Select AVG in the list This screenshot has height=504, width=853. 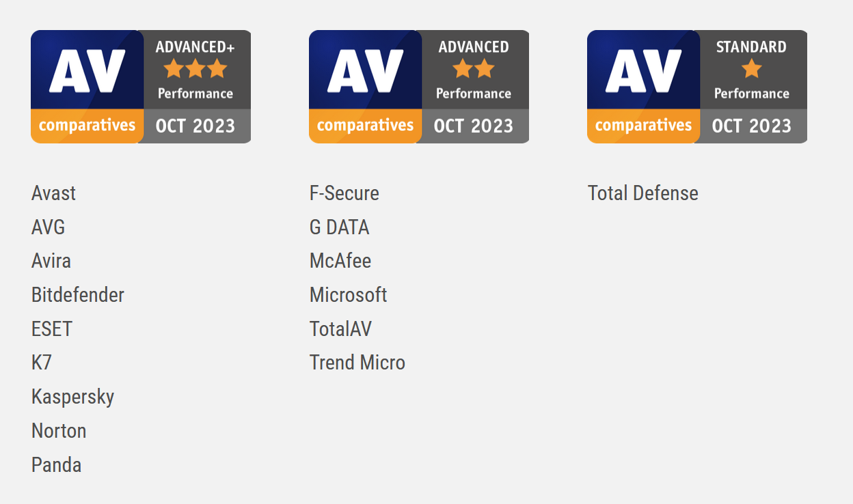pyautogui.click(x=48, y=227)
